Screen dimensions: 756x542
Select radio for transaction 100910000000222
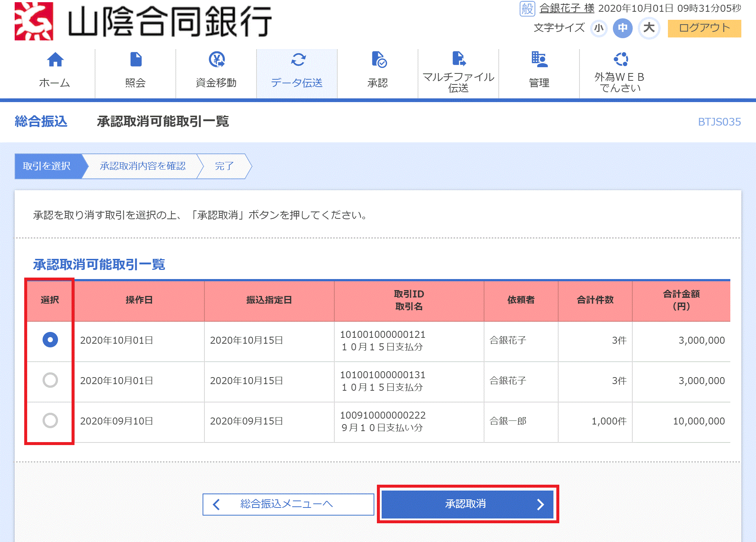coord(50,420)
